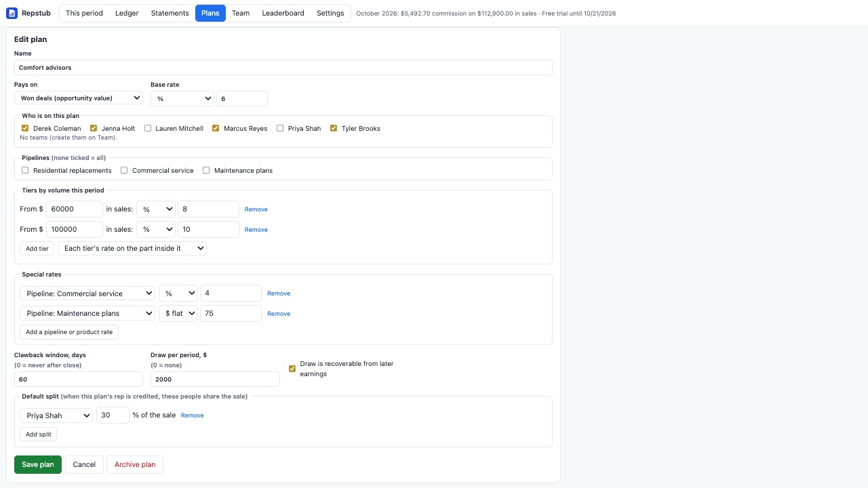Viewport: 868px width, 488px height.
Task: Open the Pays on dropdown
Action: [x=79, y=98]
